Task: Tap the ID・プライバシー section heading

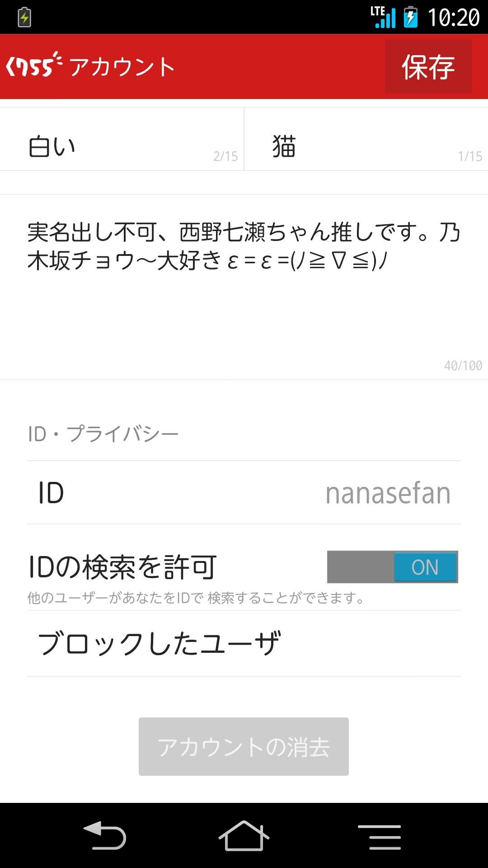Action: tap(103, 434)
